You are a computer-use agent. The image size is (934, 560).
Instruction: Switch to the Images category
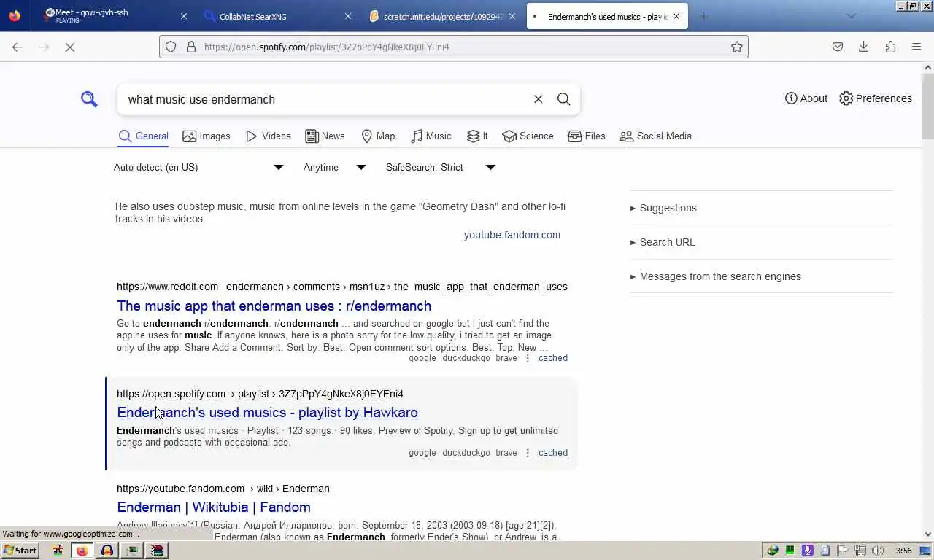(x=207, y=136)
